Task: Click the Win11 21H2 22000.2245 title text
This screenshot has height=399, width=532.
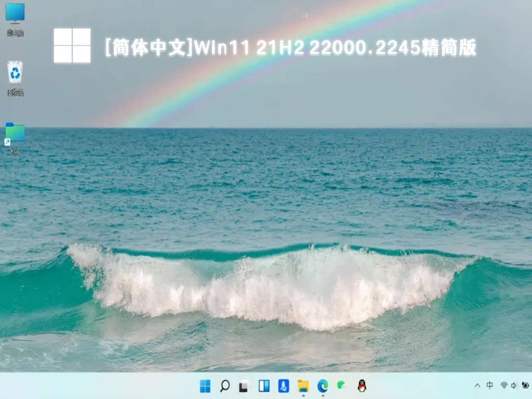Action: 290,48
